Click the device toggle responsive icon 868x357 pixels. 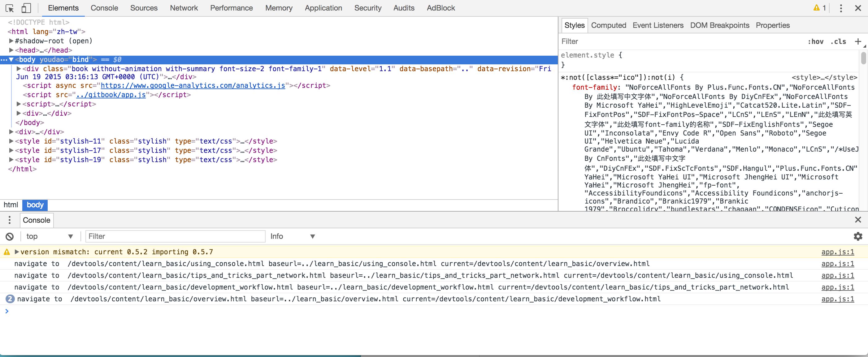coord(27,8)
